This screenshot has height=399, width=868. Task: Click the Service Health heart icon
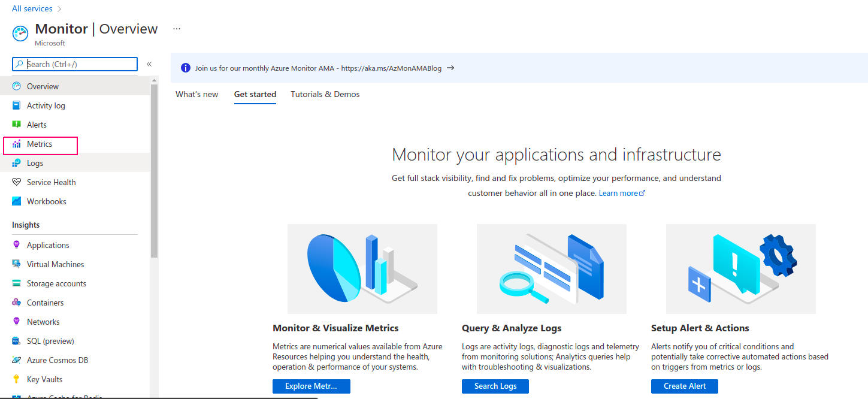point(17,182)
